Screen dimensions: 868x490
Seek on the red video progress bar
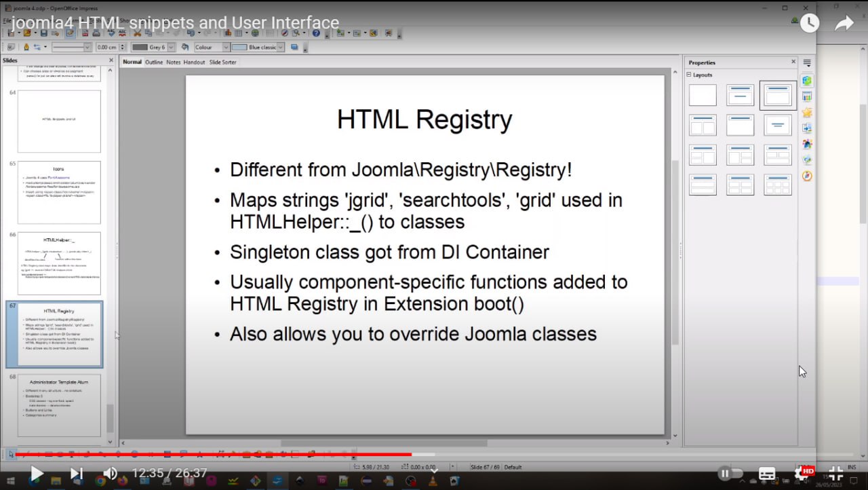[434, 454]
